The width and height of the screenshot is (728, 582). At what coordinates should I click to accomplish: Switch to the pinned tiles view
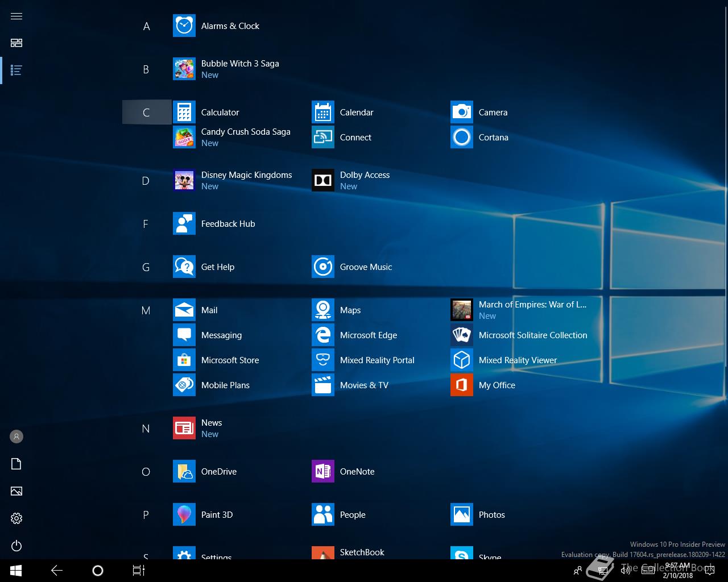click(16, 43)
